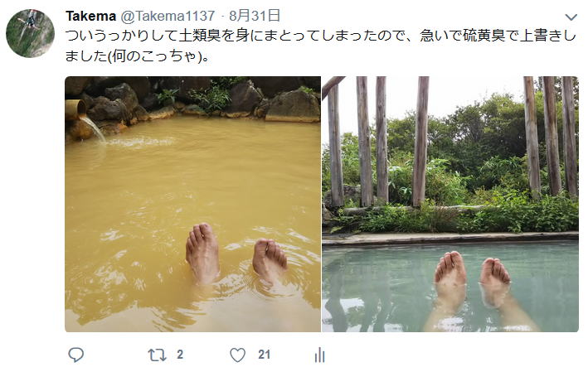Open Takema's round profile avatar
Screen dimensions: 588x367
[31, 33]
